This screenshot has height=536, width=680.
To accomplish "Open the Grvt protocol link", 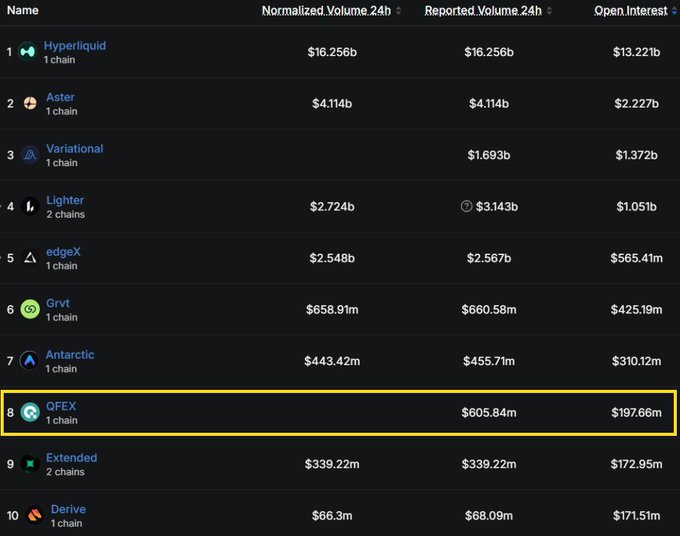I will point(58,303).
